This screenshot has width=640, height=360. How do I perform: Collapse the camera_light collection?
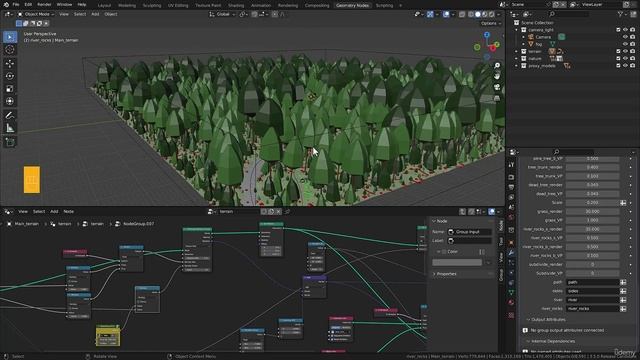pos(516,30)
